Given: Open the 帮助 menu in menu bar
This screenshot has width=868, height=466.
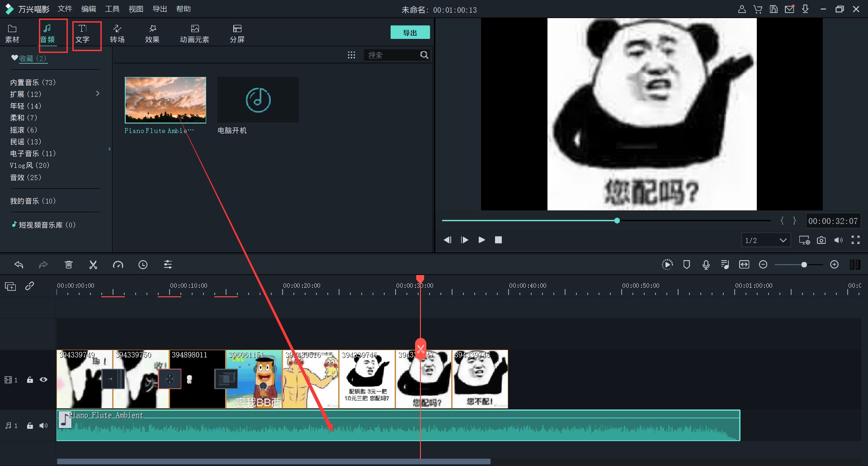Looking at the screenshot, I should pyautogui.click(x=183, y=9).
